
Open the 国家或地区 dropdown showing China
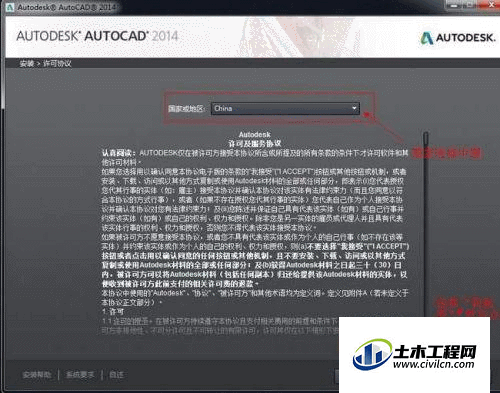coord(285,109)
